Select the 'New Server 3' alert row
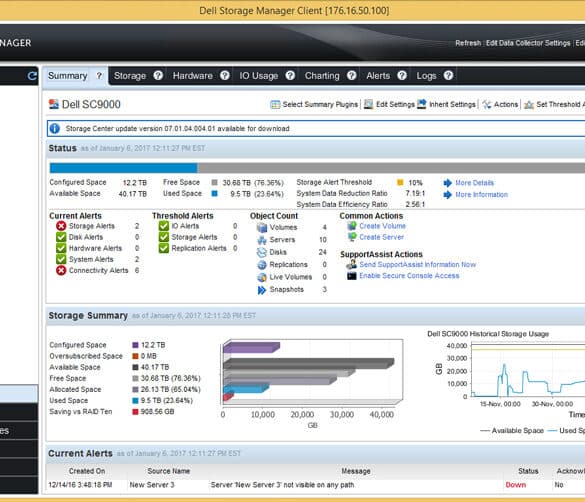This screenshot has height=502, width=585. click(x=315, y=485)
